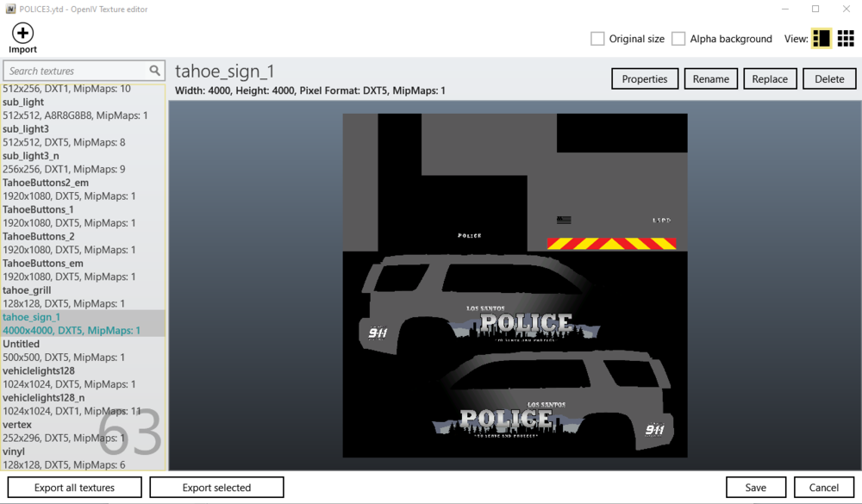The width and height of the screenshot is (862, 504).
Task: Maximize the Texture editor window
Action: click(x=815, y=9)
